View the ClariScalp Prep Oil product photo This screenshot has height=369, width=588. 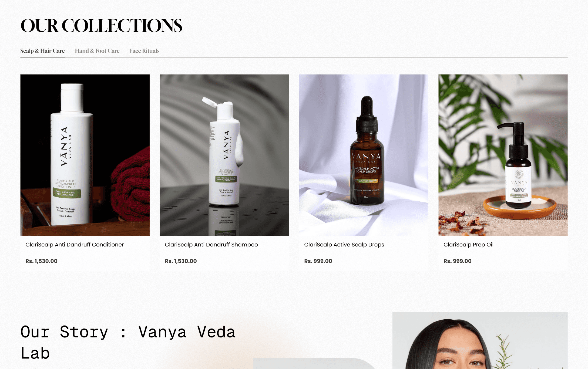pos(503,155)
